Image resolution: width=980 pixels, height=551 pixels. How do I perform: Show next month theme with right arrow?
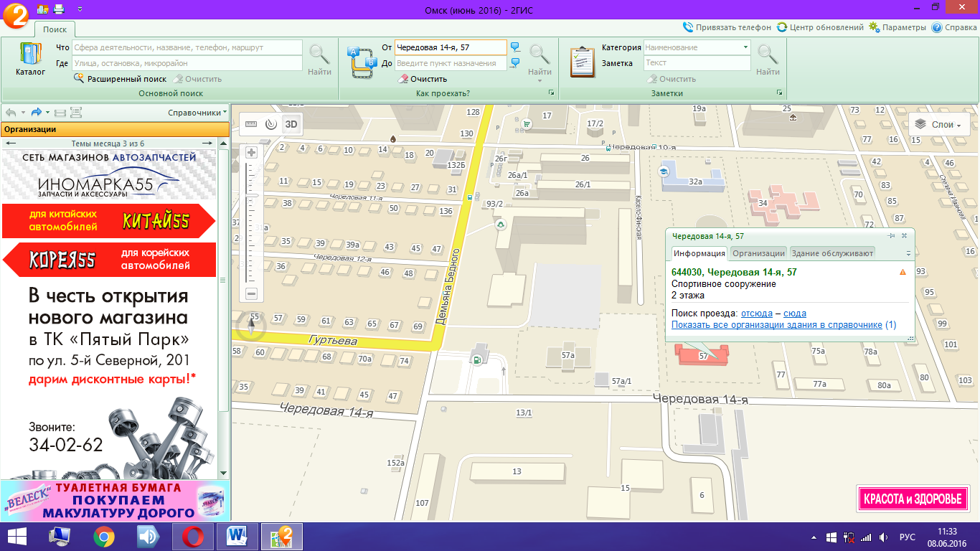click(207, 143)
